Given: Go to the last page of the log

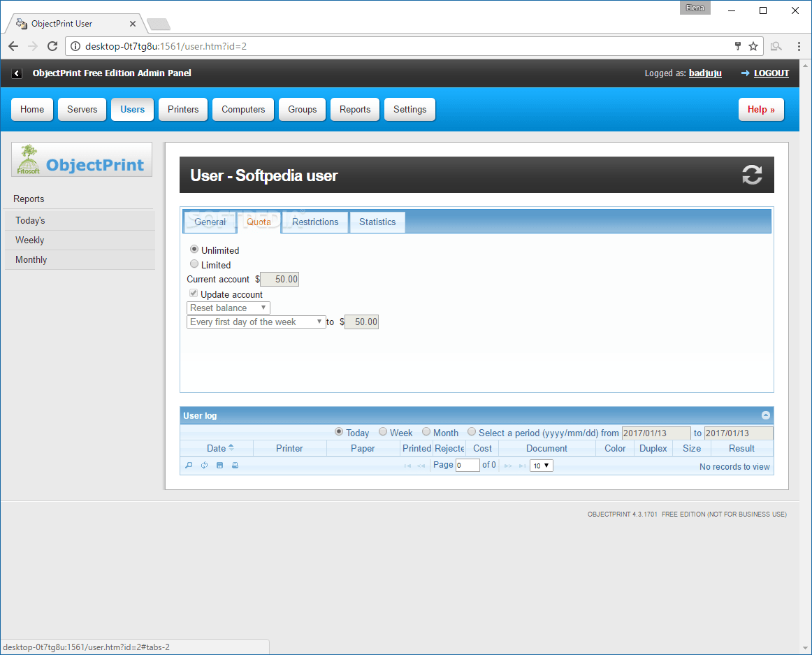Looking at the screenshot, I should (522, 466).
